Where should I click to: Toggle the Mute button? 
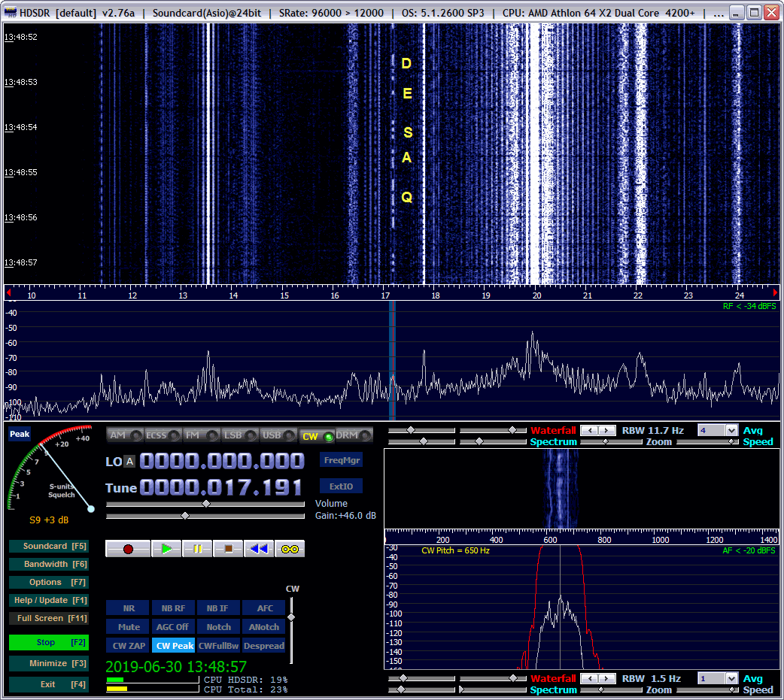pos(129,627)
